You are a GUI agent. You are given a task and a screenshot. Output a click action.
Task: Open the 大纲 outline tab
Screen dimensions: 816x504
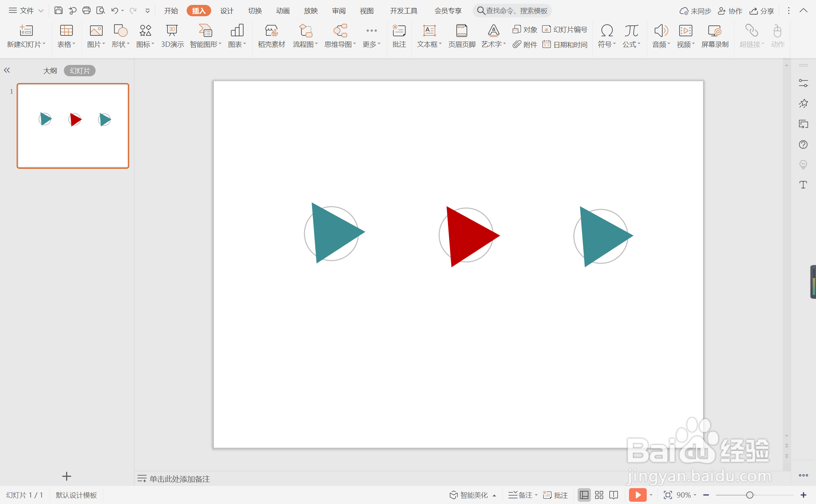50,71
